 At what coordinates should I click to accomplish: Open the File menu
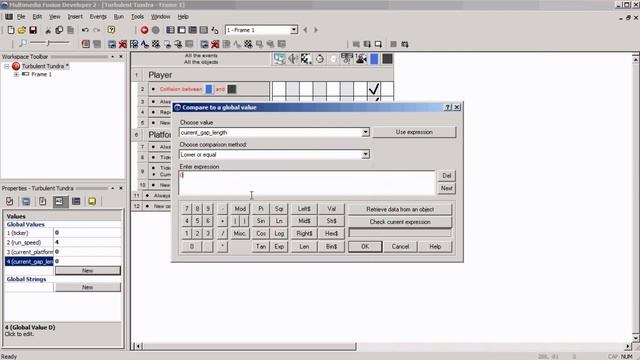pos(21,17)
